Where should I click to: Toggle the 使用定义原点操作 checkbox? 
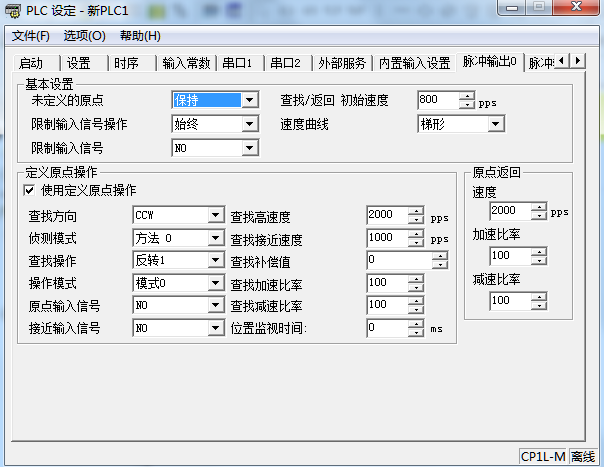[29, 190]
